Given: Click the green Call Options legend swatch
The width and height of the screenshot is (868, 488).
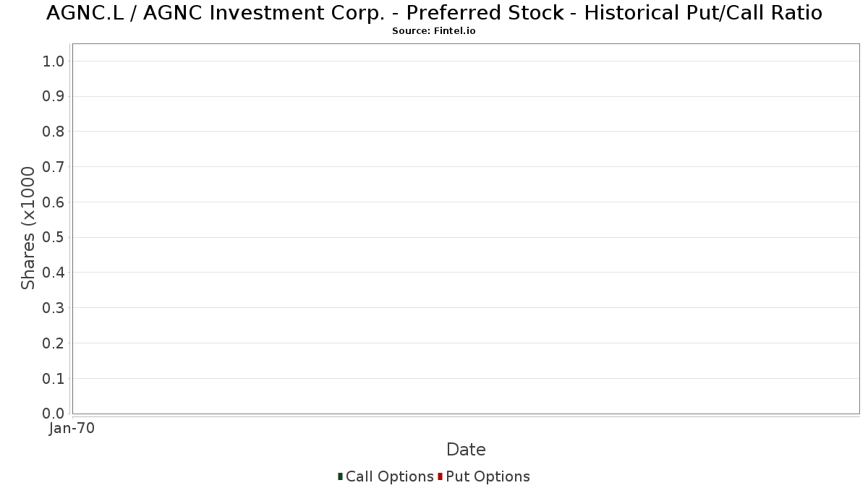Looking at the screenshot, I should pyautogui.click(x=340, y=476).
